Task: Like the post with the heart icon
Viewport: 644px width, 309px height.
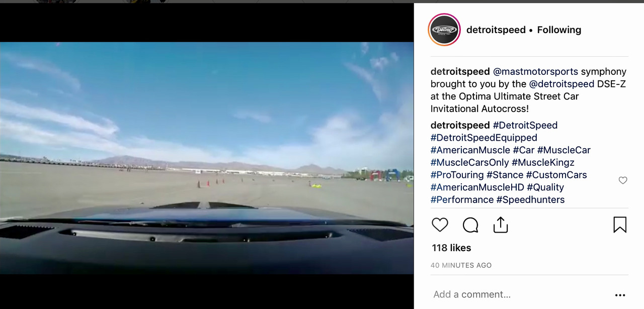Action: point(440,225)
